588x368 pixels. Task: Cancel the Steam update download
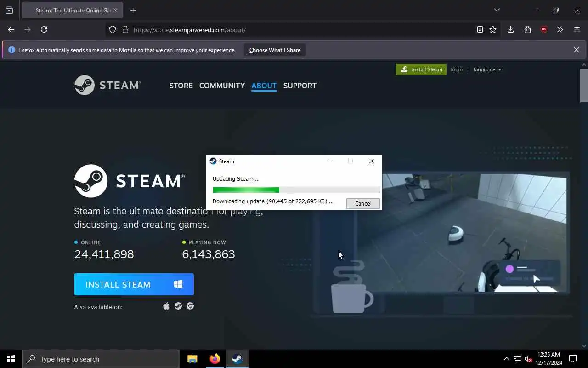363,203
